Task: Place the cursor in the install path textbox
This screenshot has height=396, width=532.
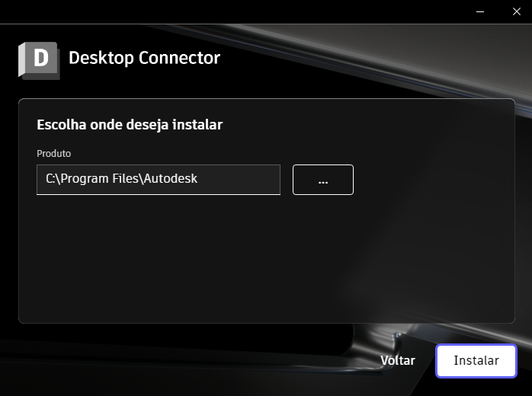Action: tap(159, 180)
